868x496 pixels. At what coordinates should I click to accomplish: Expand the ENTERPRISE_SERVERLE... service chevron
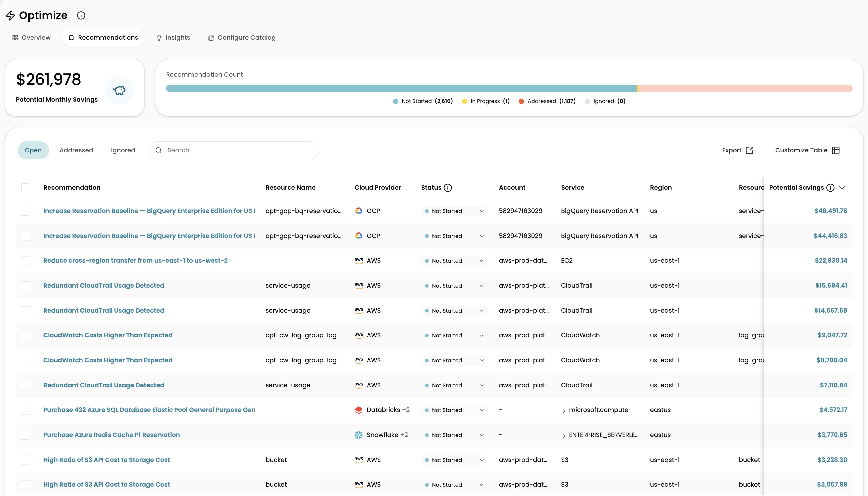click(x=564, y=436)
